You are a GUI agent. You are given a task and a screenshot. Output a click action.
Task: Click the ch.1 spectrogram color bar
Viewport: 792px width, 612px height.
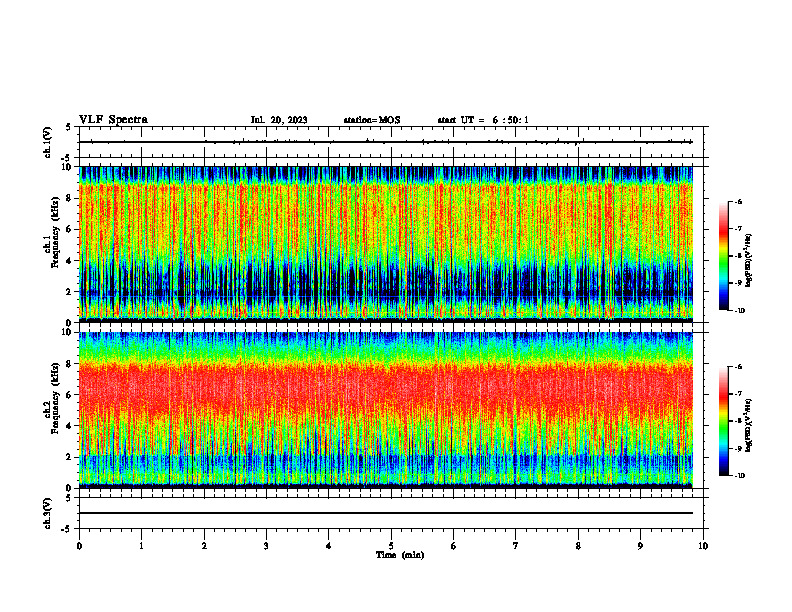[723, 256]
